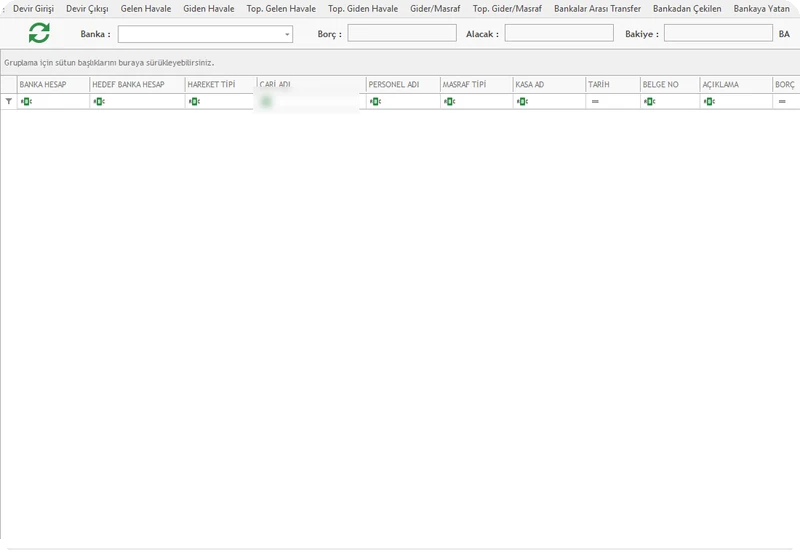Viewport: 800px width, 553px height.
Task: Click filter operator icon under HAREKET TİPİ
Action: tap(194, 102)
